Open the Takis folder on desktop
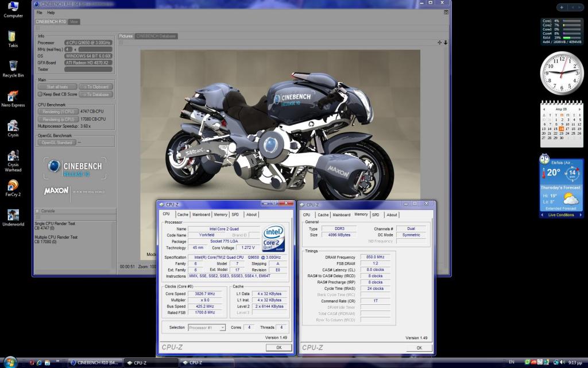 (13, 39)
